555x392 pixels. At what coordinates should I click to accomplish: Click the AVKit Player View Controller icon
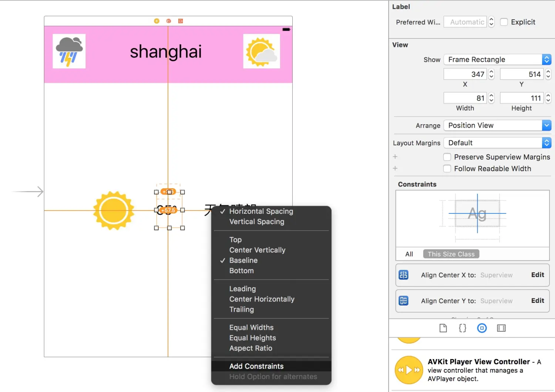coord(409,370)
